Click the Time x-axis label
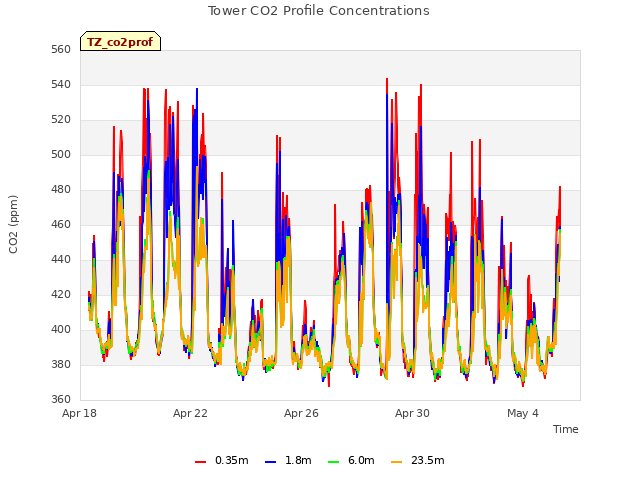640x480 pixels. click(566, 429)
